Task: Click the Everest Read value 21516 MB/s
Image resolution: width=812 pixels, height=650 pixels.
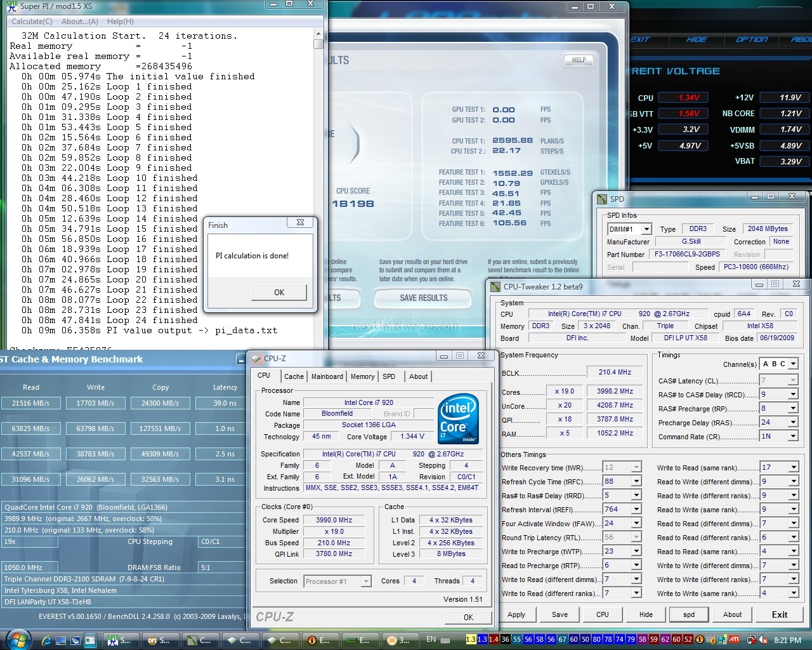Action: (x=30, y=403)
